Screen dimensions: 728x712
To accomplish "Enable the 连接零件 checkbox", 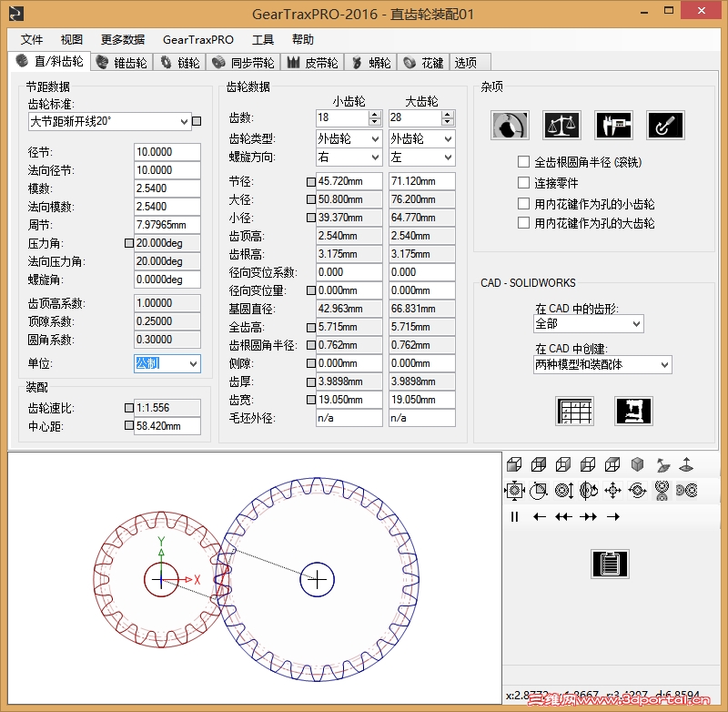I will (x=524, y=182).
